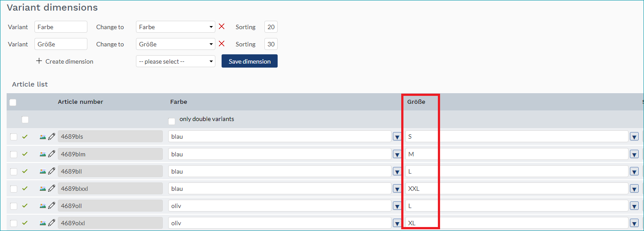Toggle checkbox in the filter row below header
The height and width of the screenshot is (231, 644).
pyautogui.click(x=25, y=120)
